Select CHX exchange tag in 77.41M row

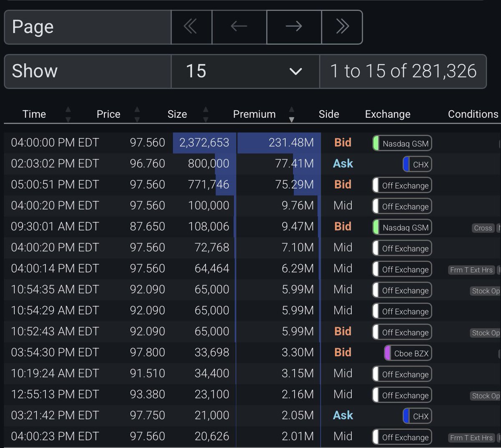click(x=417, y=165)
